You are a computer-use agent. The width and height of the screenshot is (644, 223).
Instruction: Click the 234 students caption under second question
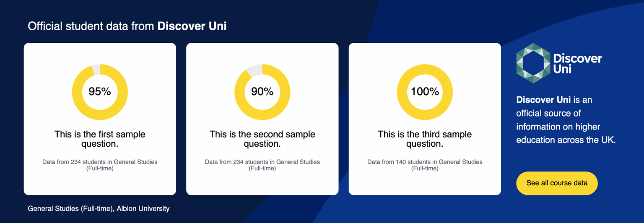click(262, 165)
